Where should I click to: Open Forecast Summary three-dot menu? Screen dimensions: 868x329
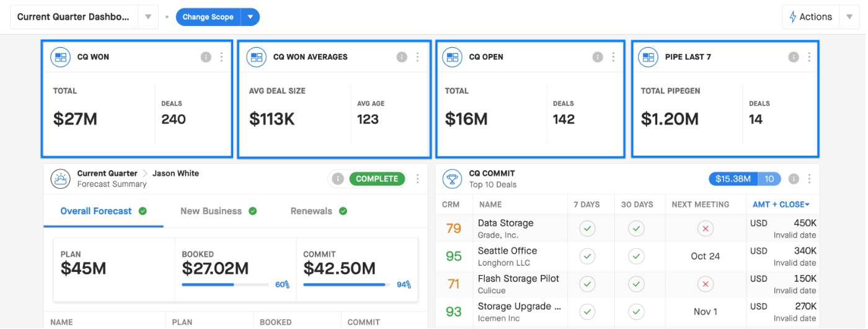(x=417, y=179)
